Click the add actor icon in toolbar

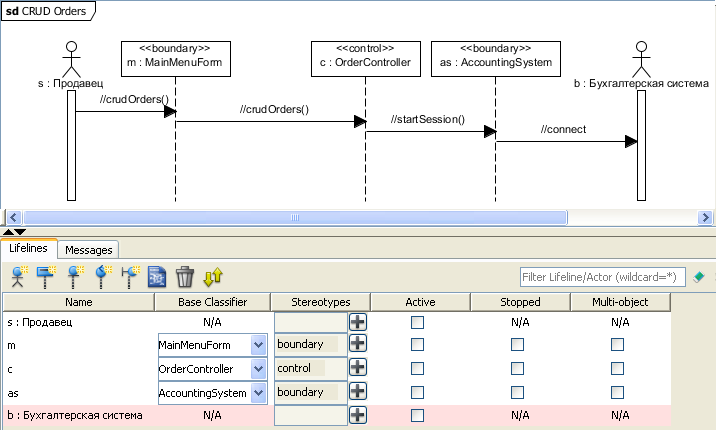tap(17, 277)
